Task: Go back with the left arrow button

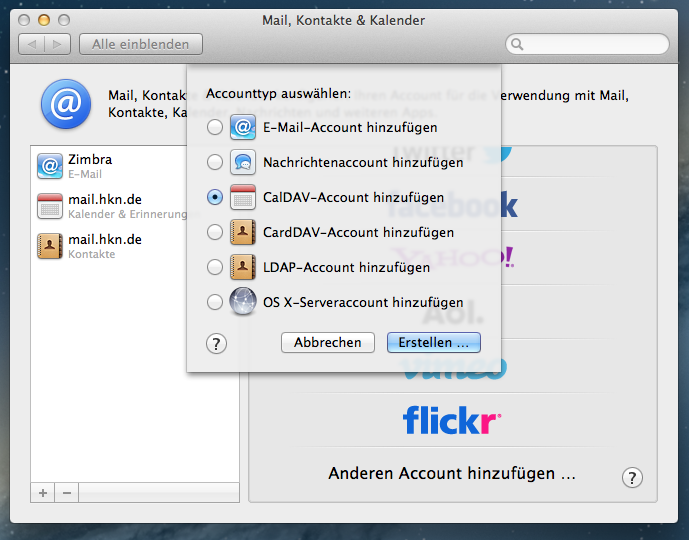Action: click(32, 44)
